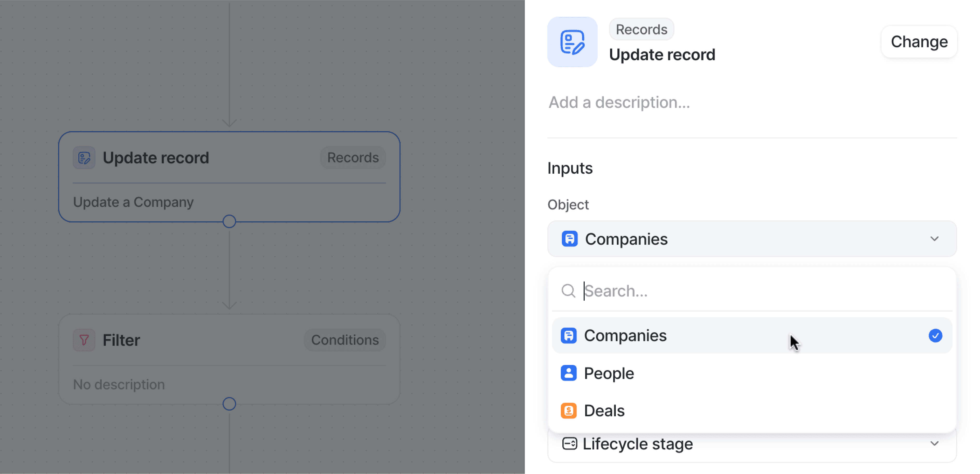Select Deals in the object list

coord(752,411)
